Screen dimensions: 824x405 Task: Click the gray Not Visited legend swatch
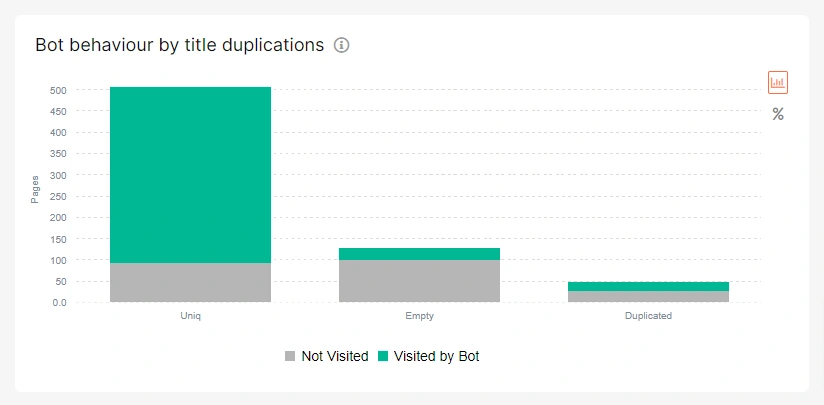[x=290, y=356]
